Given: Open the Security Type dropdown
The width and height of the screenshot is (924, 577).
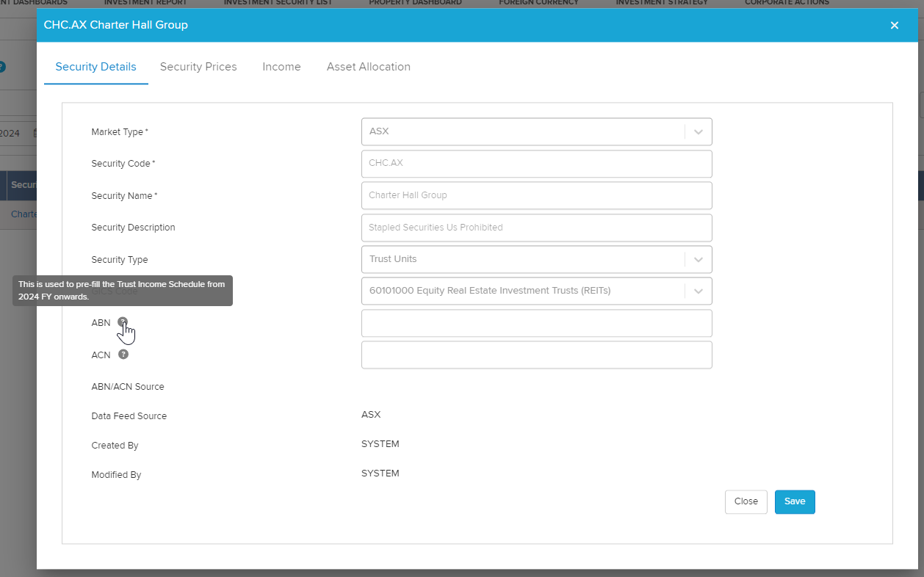Looking at the screenshot, I should (x=537, y=259).
